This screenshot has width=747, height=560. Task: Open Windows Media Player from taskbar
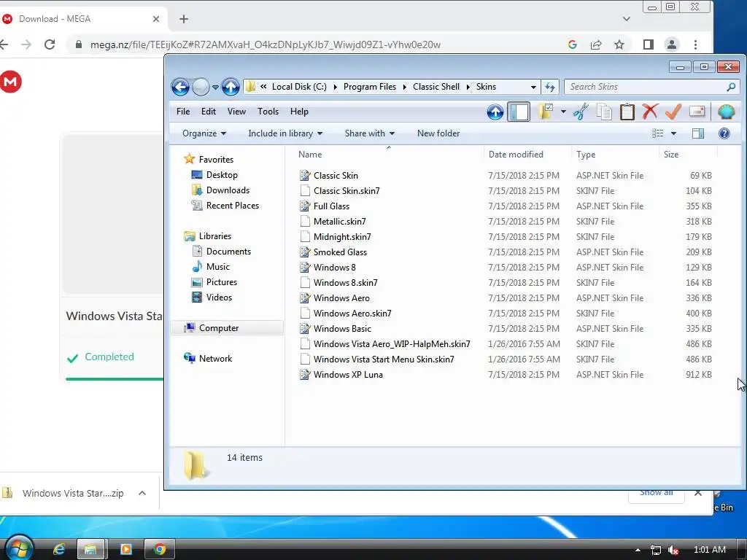click(125, 550)
